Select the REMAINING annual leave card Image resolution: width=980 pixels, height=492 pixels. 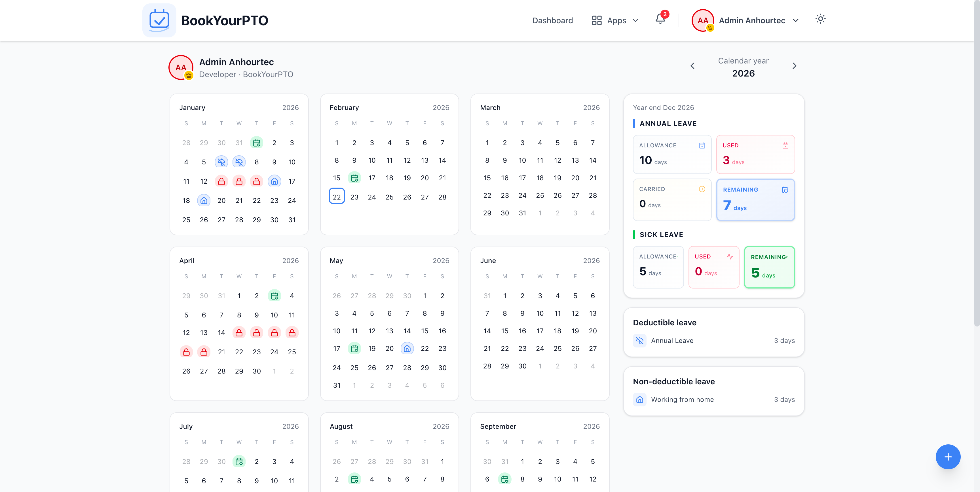[x=755, y=200]
